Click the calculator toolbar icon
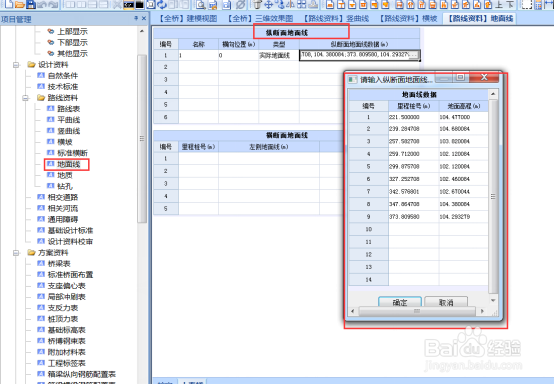The height and width of the screenshot is (385, 554). (x=538, y=4)
